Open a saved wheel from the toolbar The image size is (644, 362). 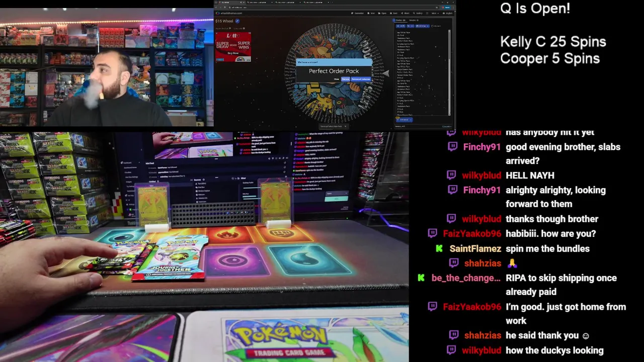(x=382, y=13)
